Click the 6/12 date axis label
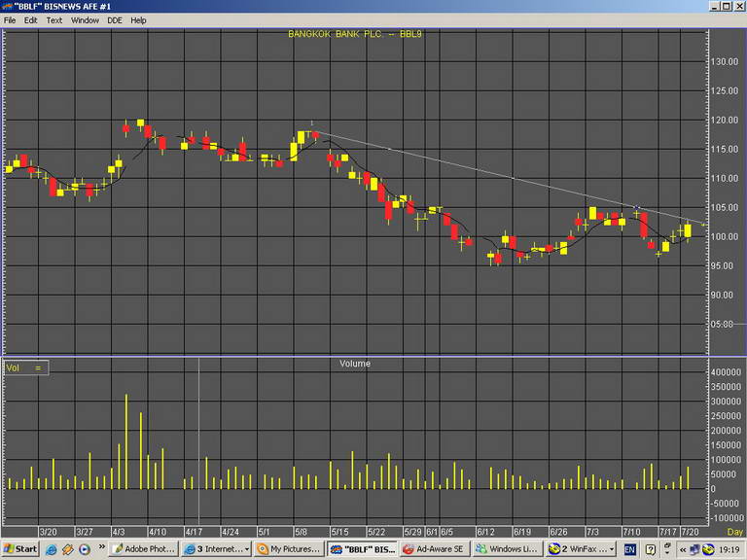This screenshot has width=747, height=560. coord(485,532)
